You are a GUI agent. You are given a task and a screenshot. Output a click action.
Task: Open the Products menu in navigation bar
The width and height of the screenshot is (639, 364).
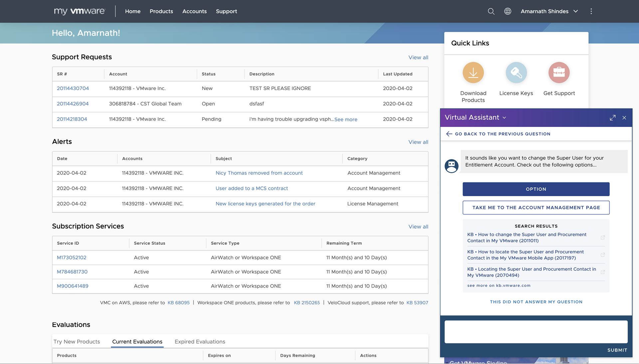pyautogui.click(x=161, y=11)
